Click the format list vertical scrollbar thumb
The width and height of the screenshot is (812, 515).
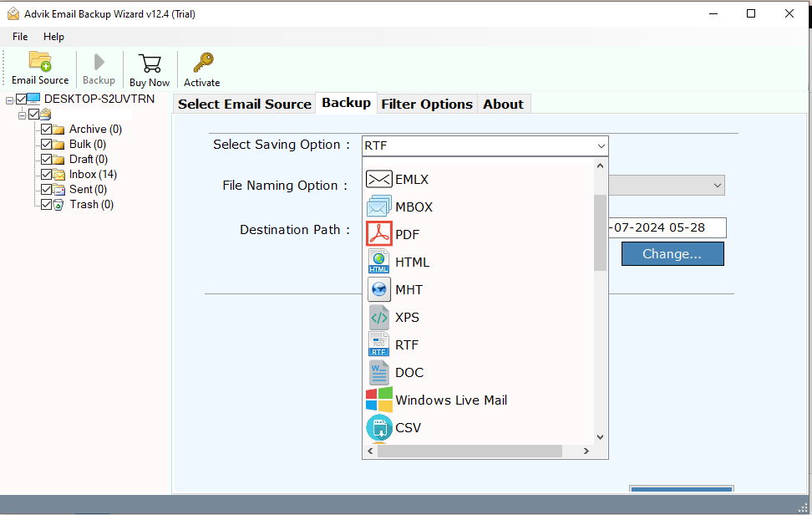coord(600,232)
